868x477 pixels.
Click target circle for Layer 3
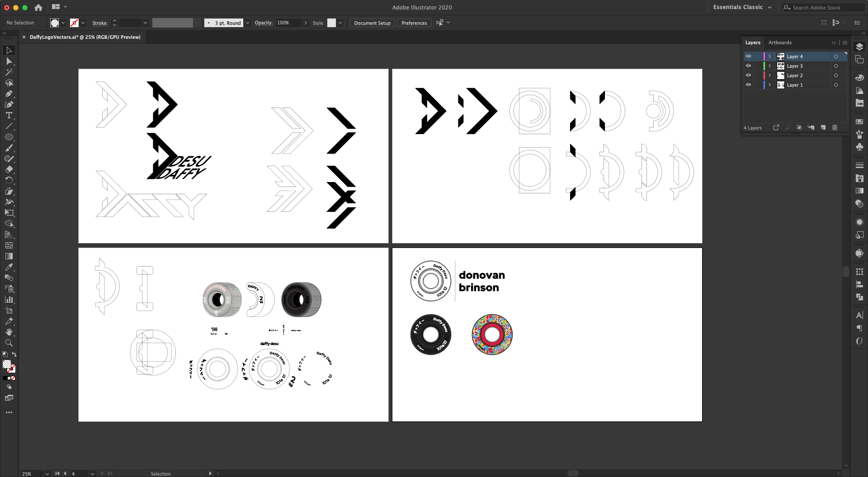[x=836, y=66]
